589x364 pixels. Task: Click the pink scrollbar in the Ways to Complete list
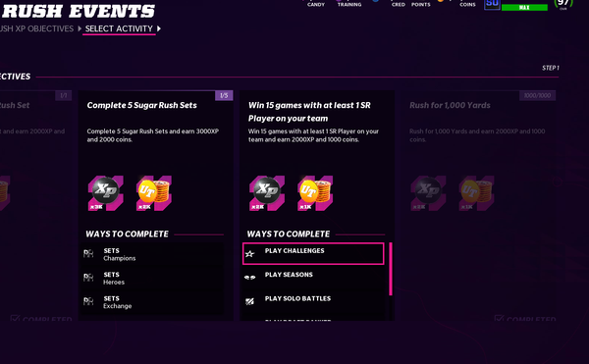391,269
